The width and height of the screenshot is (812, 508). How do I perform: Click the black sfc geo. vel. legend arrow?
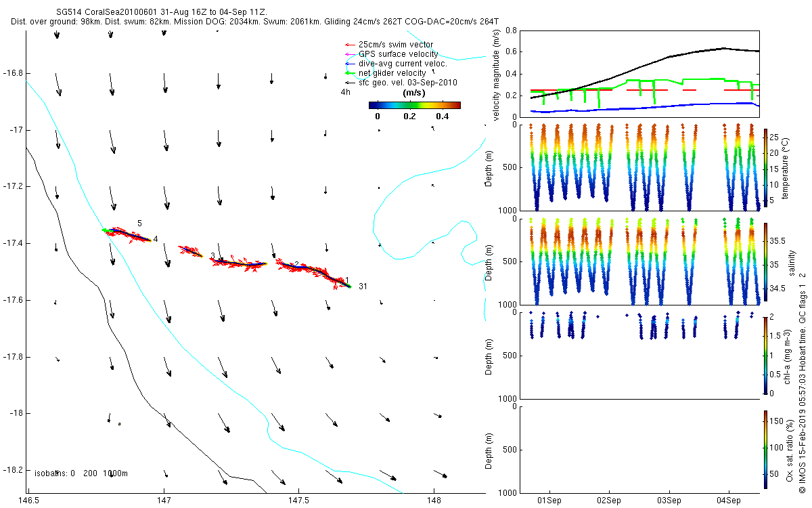[x=350, y=82]
